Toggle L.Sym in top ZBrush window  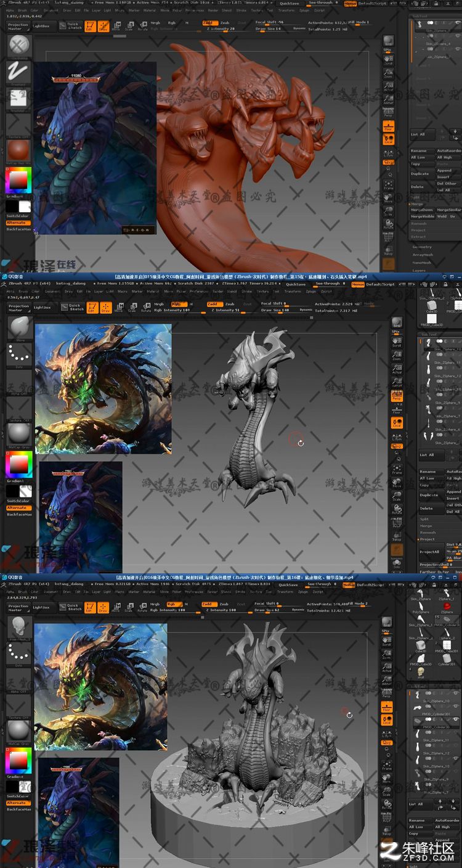[x=388, y=154]
